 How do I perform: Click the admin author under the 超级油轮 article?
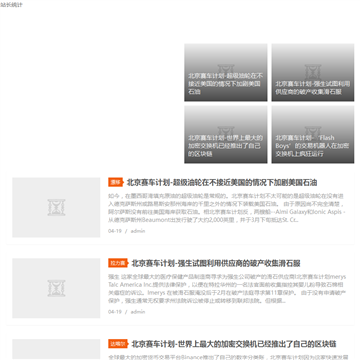pyautogui.click(x=138, y=231)
